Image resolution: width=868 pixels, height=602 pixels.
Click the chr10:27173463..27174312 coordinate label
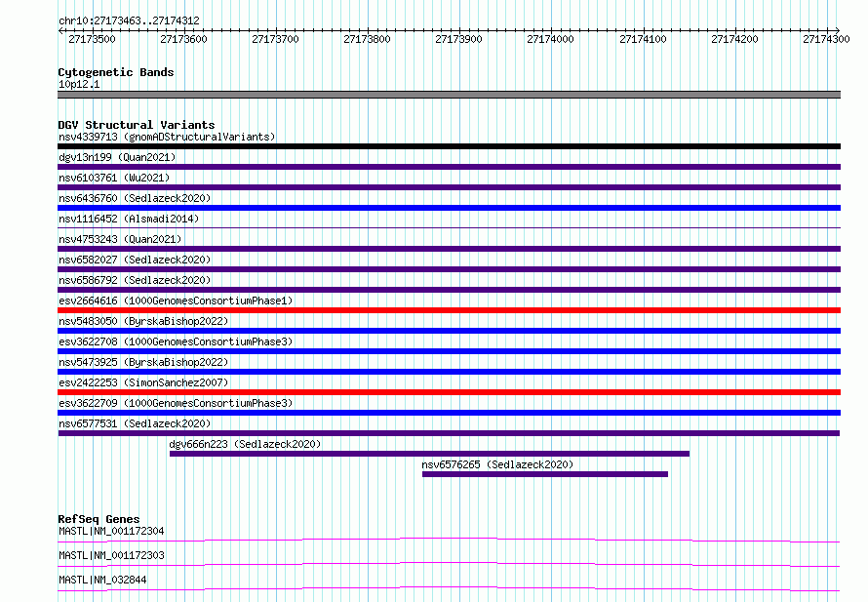coord(129,20)
